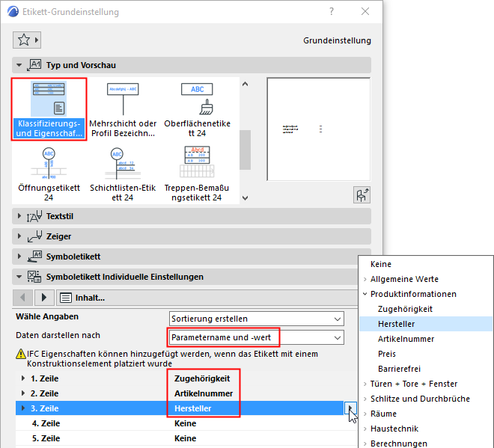Click the Zeiger panel icon
494x448 pixels.
click(x=34, y=236)
